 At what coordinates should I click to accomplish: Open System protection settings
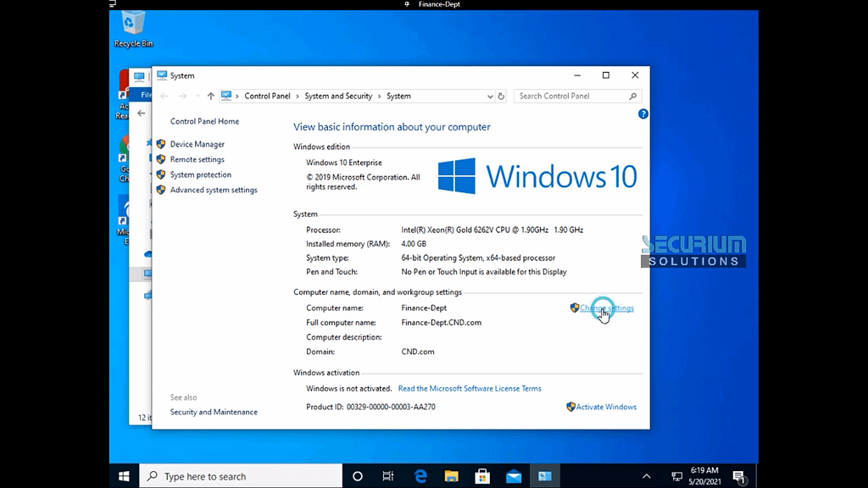coord(200,175)
